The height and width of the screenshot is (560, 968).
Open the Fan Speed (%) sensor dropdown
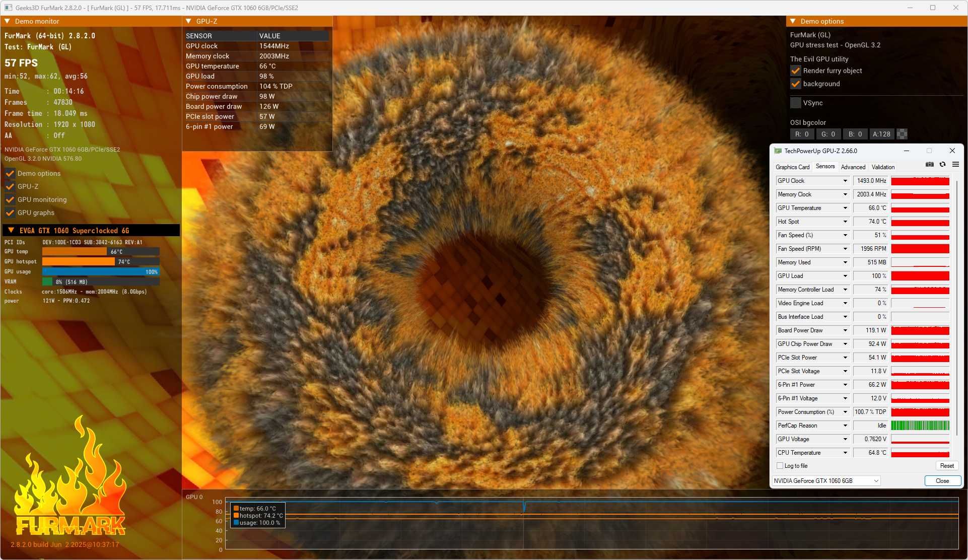click(845, 235)
